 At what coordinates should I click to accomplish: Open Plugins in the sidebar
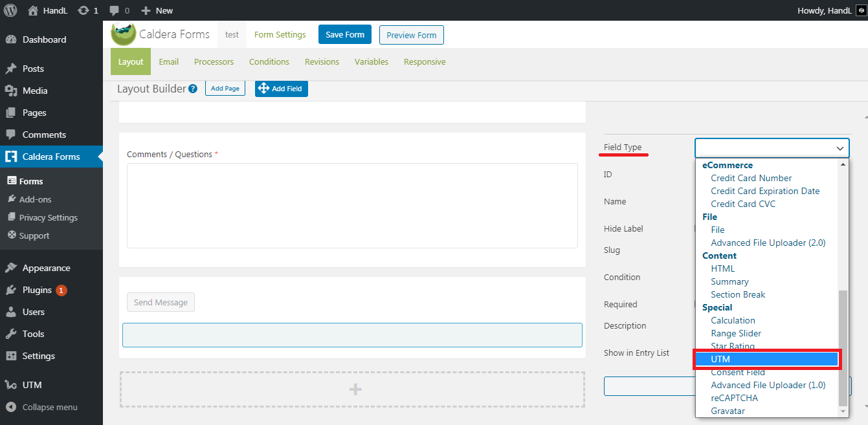[37, 290]
